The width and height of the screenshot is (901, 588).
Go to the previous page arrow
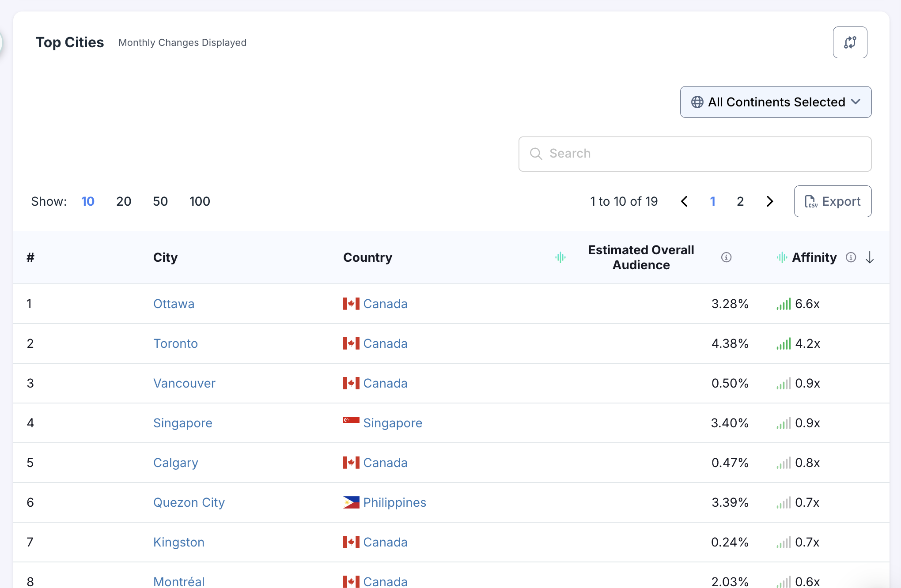click(x=684, y=201)
